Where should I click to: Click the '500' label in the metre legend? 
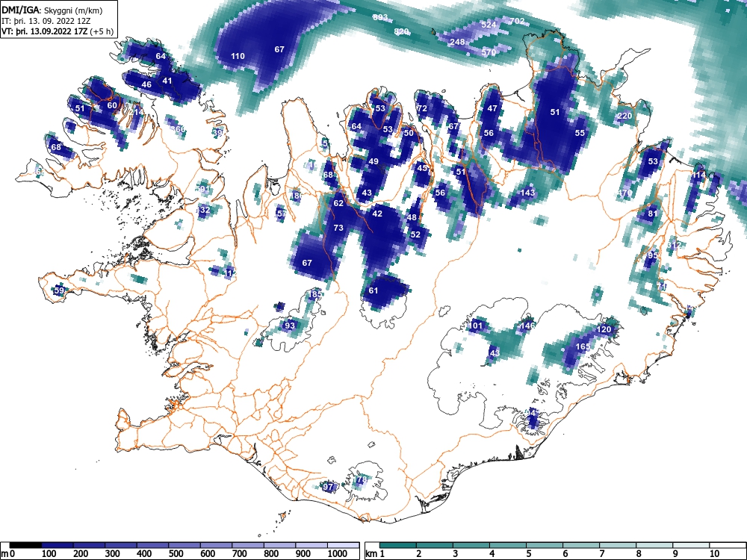(176, 554)
